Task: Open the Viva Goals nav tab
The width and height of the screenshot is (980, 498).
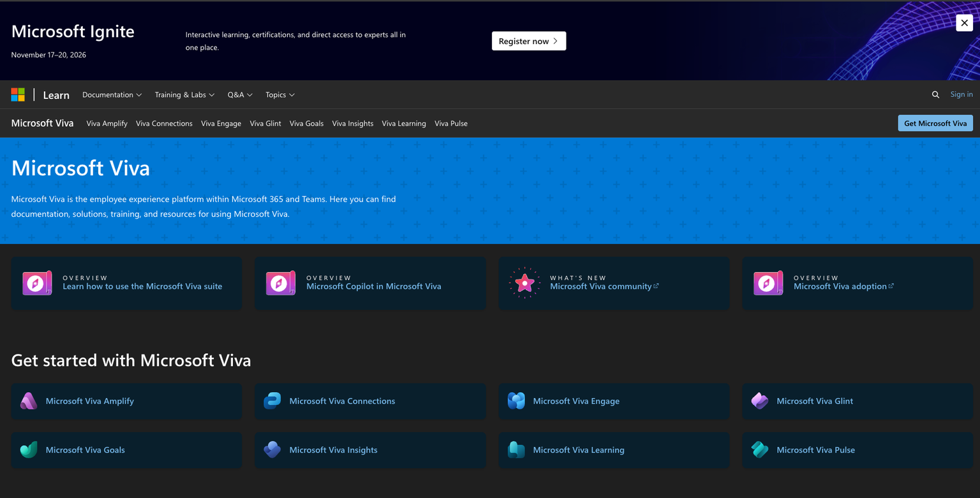Action: click(306, 123)
